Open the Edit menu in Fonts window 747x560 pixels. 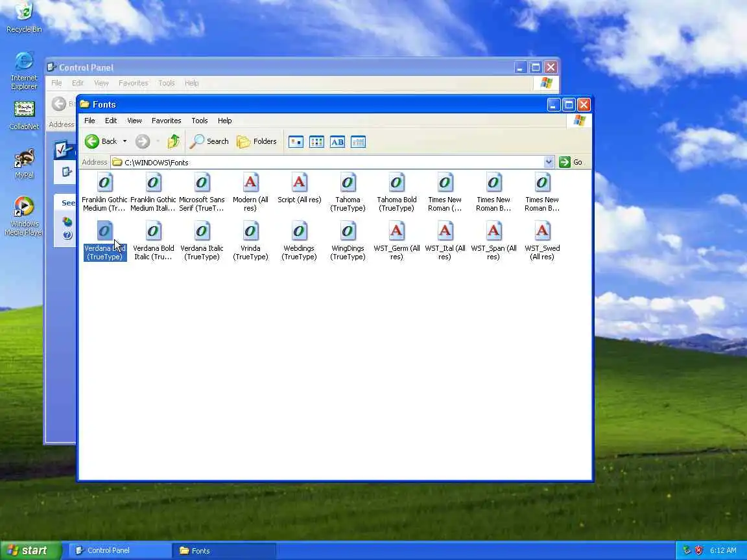pyautogui.click(x=111, y=121)
